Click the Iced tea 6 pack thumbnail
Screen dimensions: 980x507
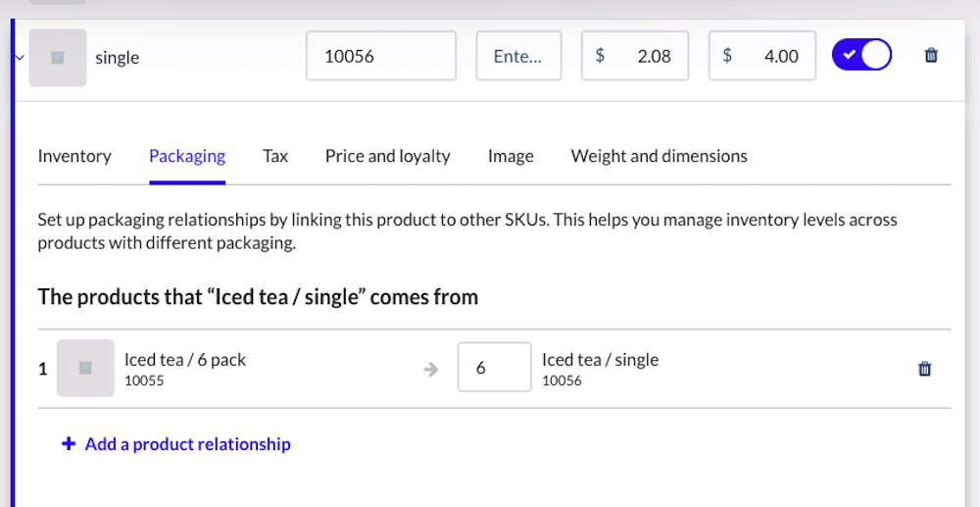point(85,368)
